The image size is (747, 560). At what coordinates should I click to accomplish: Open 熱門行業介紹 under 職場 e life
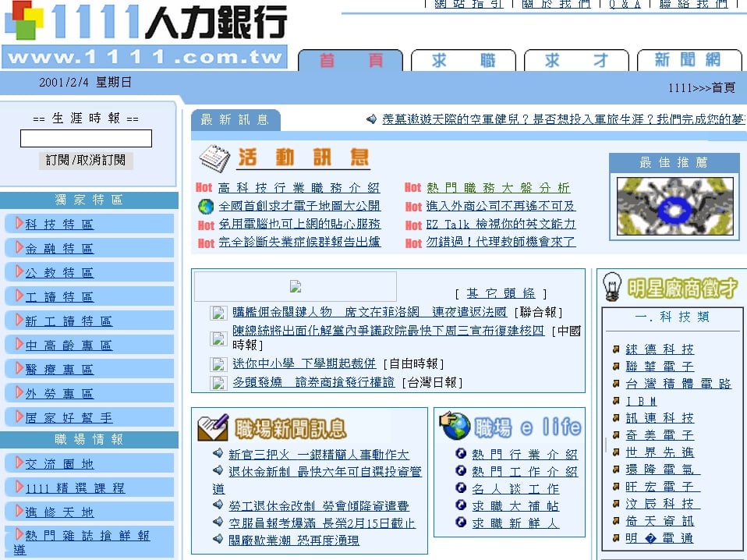point(524,455)
